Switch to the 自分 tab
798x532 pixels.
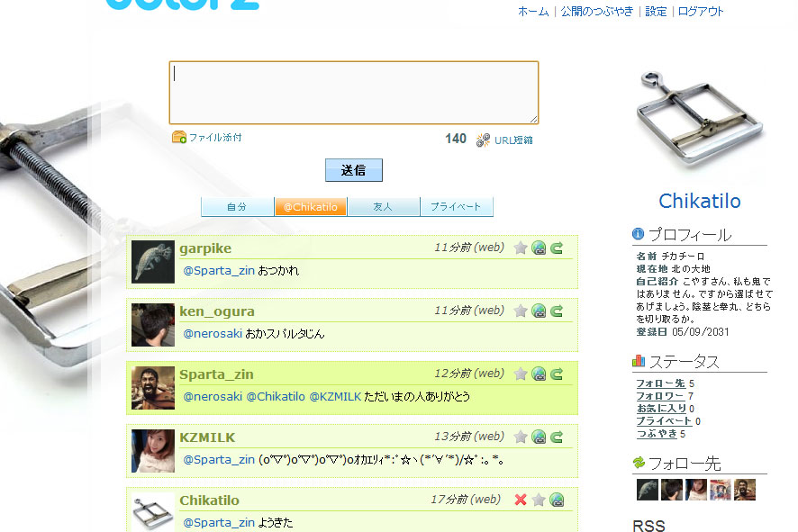237,207
